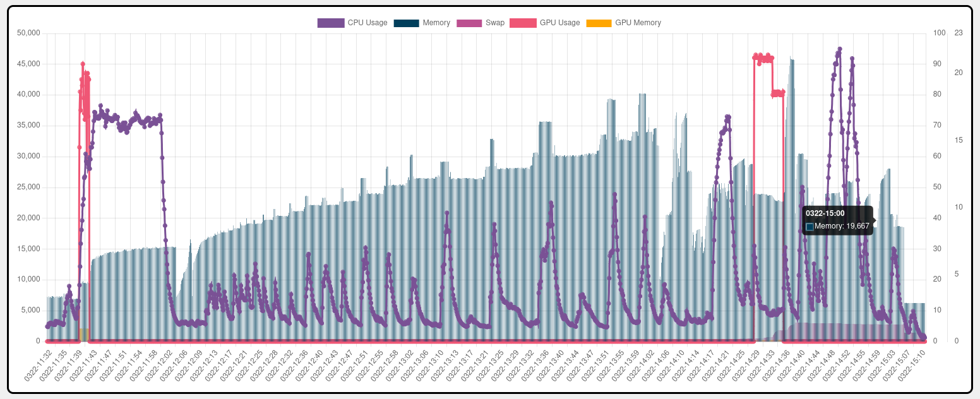Toggle the Memory legend label
The width and height of the screenshot is (980, 399).
[x=436, y=23]
